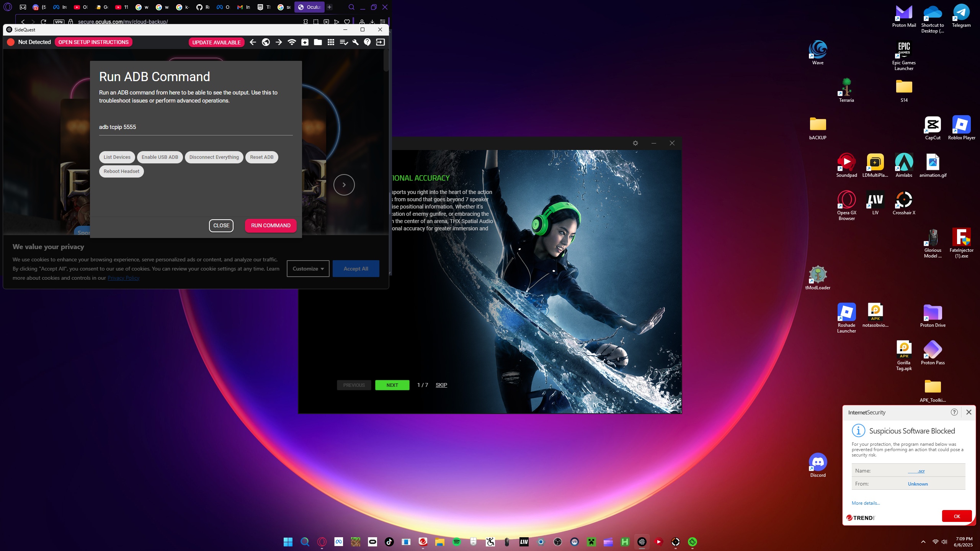
Task: Open the Terraria desktop icon
Action: [x=846, y=90]
